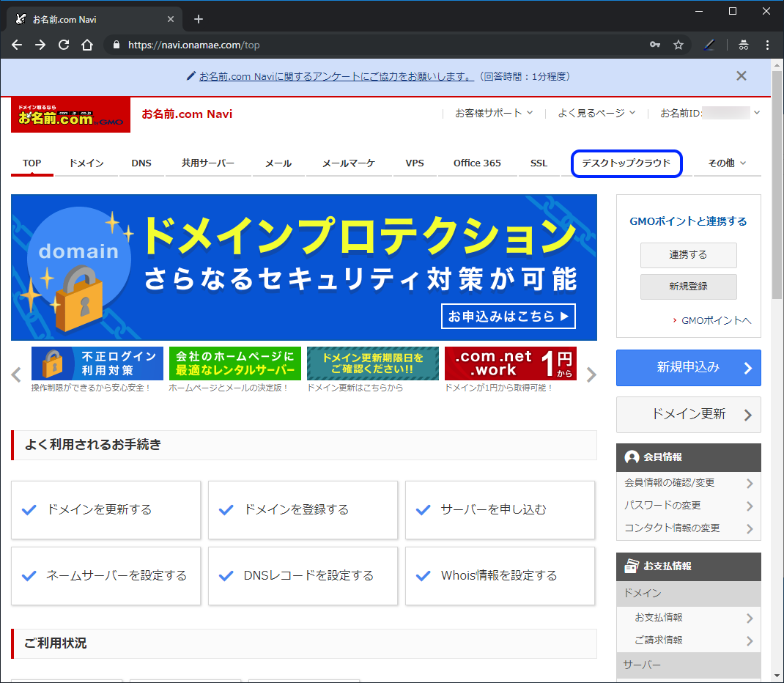Choose ドメインを更新する procedure card
The width and height of the screenshot is (784, 683).
pos(106,510)
